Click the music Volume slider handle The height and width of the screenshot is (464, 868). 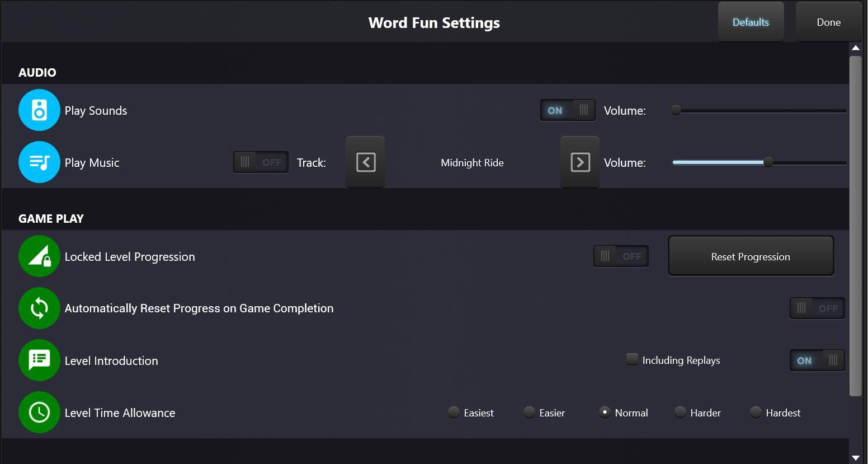(x=769, y=162)
